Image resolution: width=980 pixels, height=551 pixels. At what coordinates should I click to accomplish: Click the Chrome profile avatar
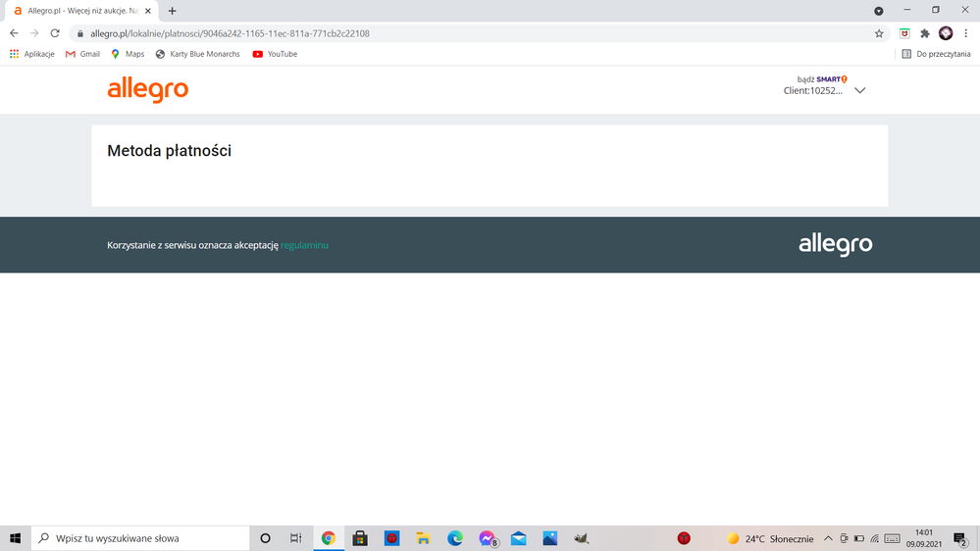tap(946, 33)
